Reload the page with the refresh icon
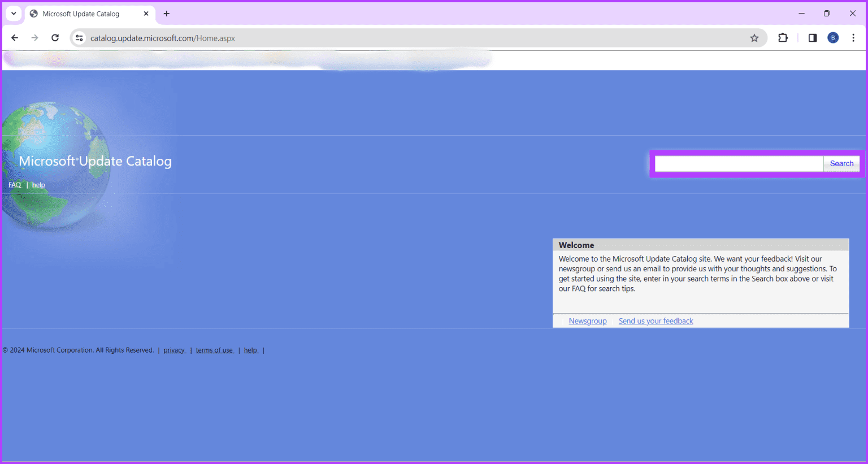 [x=55, y=38]
